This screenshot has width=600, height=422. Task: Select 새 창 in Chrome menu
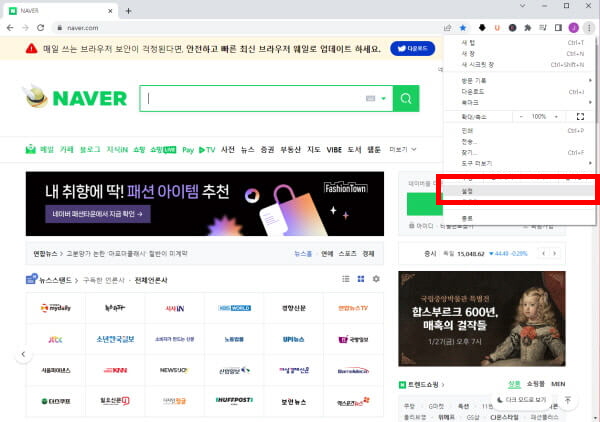[519, 54]
